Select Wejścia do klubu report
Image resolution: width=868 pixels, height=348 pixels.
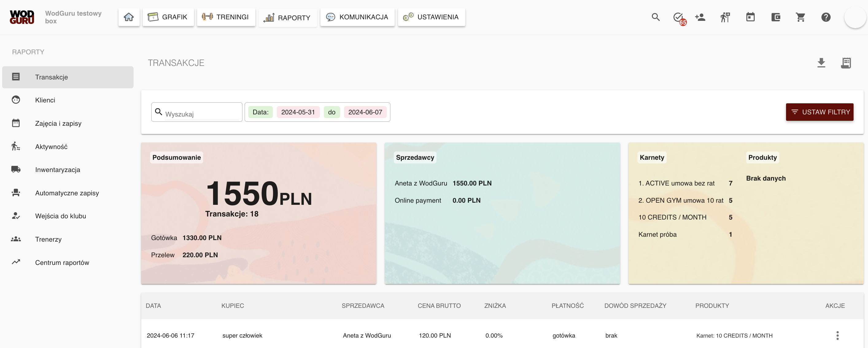click(x=68, y=216)
